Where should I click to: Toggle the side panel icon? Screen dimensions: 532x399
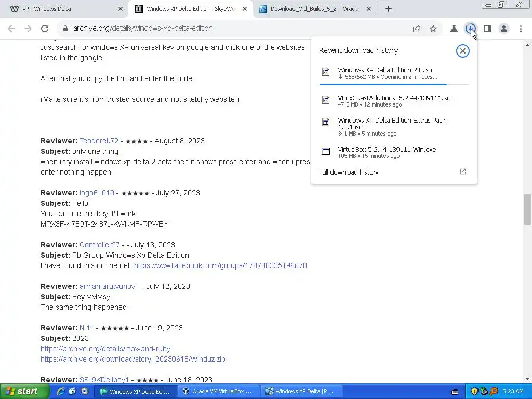click(487, 29)
